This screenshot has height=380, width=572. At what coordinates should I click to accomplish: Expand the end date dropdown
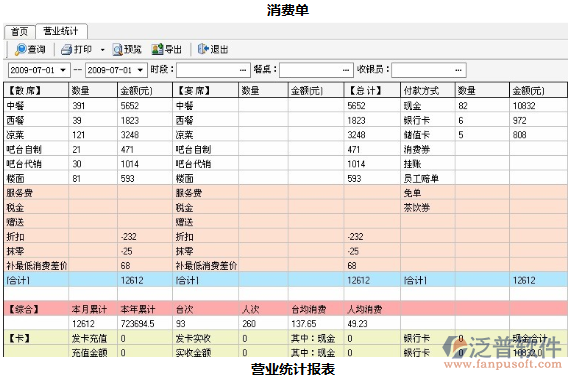click(140, 70)
